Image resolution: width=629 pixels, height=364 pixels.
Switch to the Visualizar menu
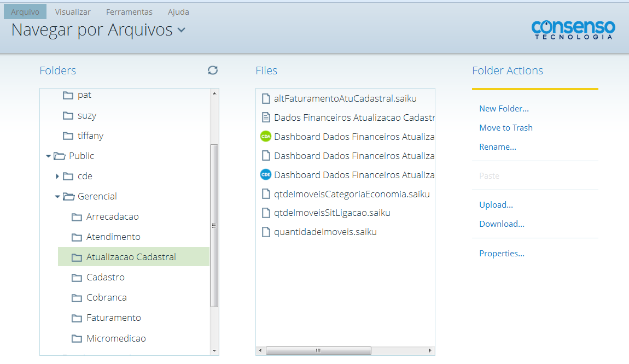pos(73,11)
